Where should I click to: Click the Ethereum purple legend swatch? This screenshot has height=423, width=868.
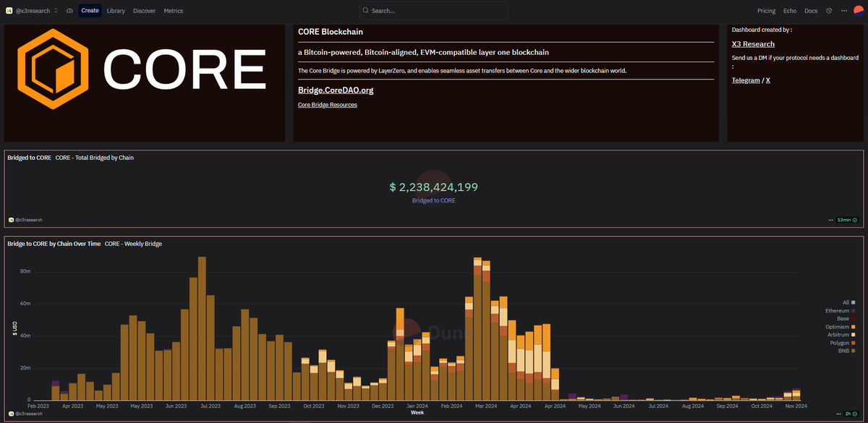(x=854, y=310)
